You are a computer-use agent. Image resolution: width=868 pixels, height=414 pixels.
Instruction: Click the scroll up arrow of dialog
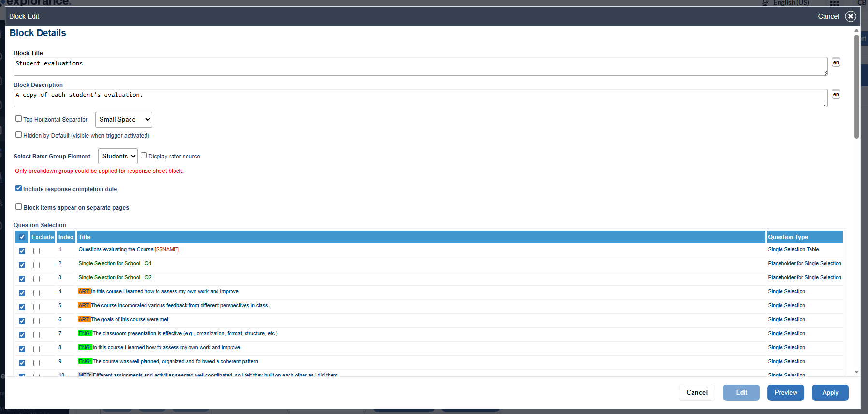click(x=856, y=30)
